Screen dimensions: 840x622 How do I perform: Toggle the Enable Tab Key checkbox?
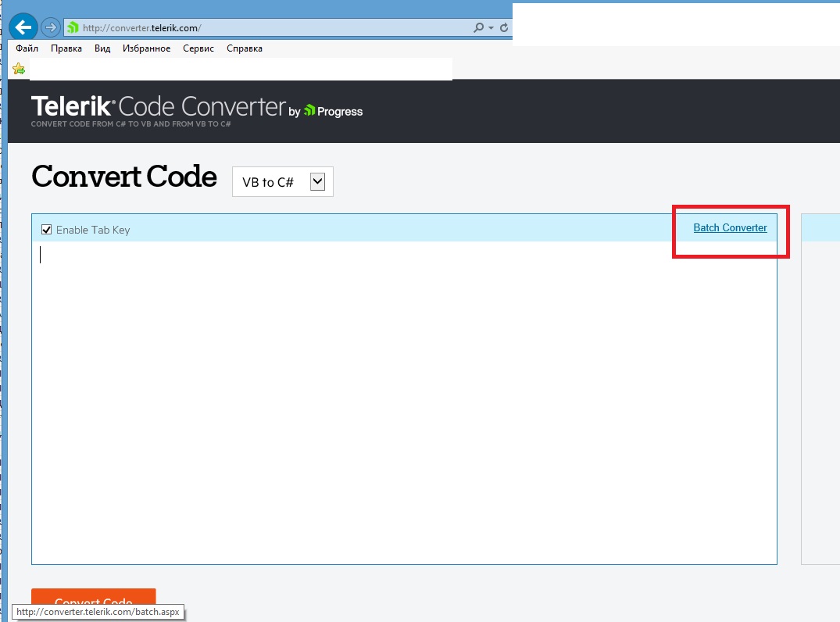point(47,230)
